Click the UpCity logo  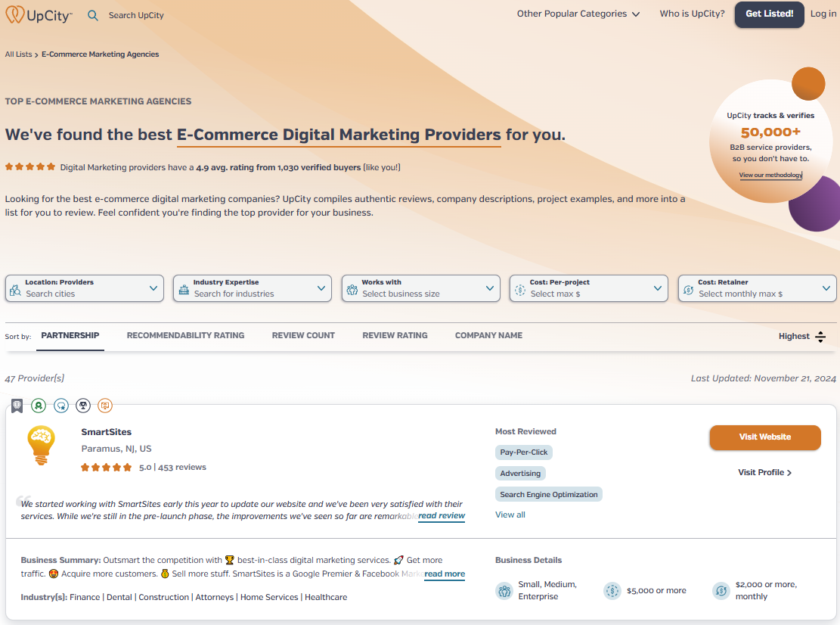pyautogui.click(x=39, y=15)
